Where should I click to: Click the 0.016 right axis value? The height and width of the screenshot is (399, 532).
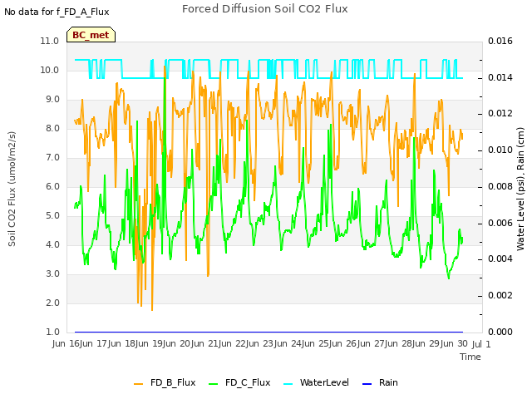[500, 41]
